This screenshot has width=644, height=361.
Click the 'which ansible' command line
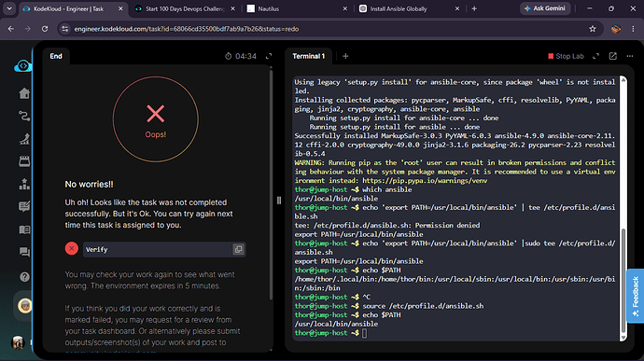click(387, 189)
